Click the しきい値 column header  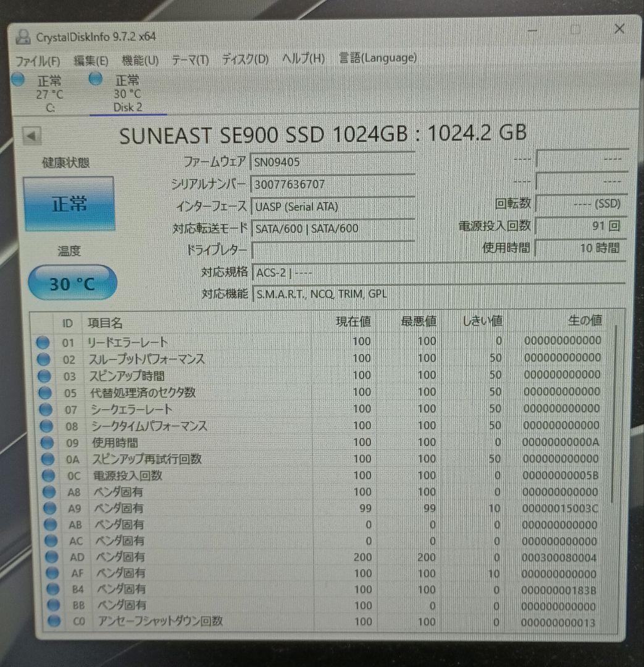click(483, 321)
